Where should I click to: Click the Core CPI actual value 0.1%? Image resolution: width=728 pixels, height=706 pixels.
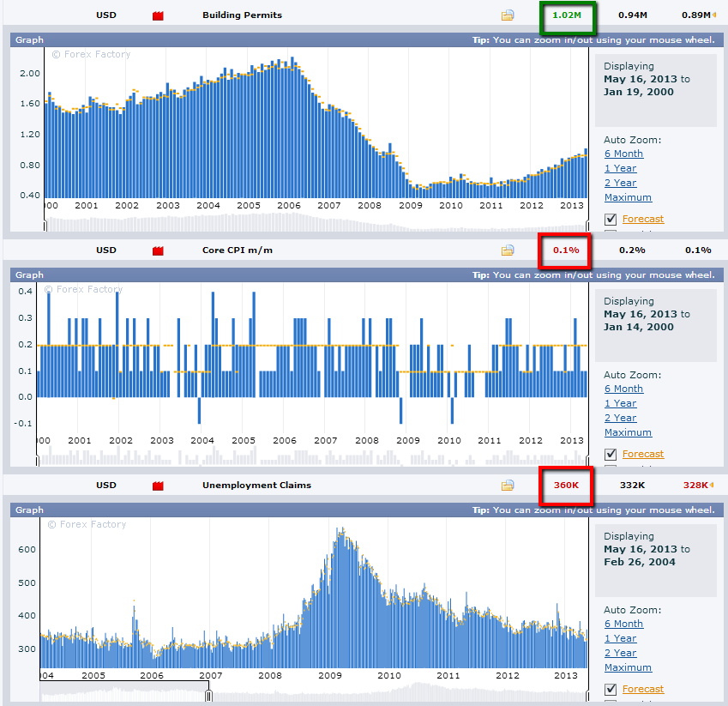pyautogui.click(x=566, y=250)
